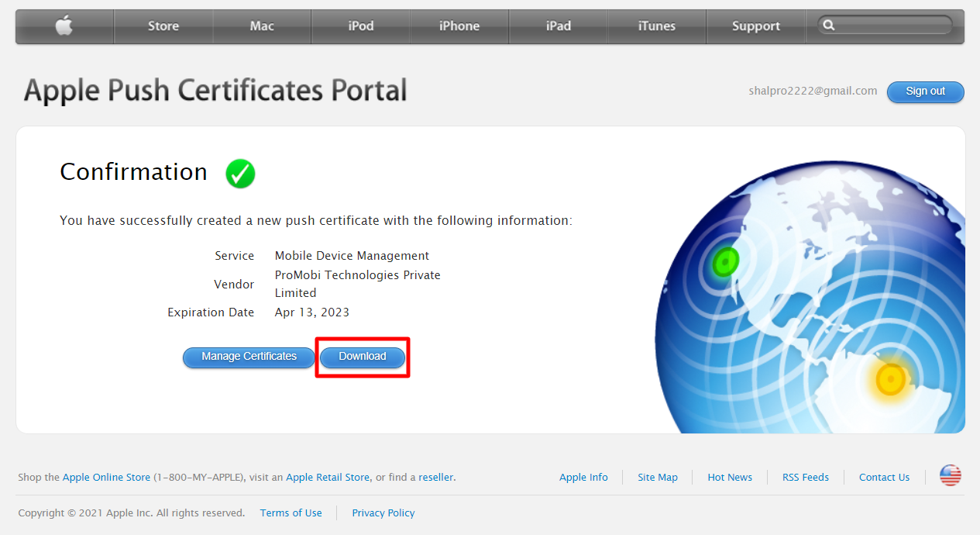This screenshot has width=980, height=535.
Task: Open the Contact Us link
Action: tap(884, 478)
